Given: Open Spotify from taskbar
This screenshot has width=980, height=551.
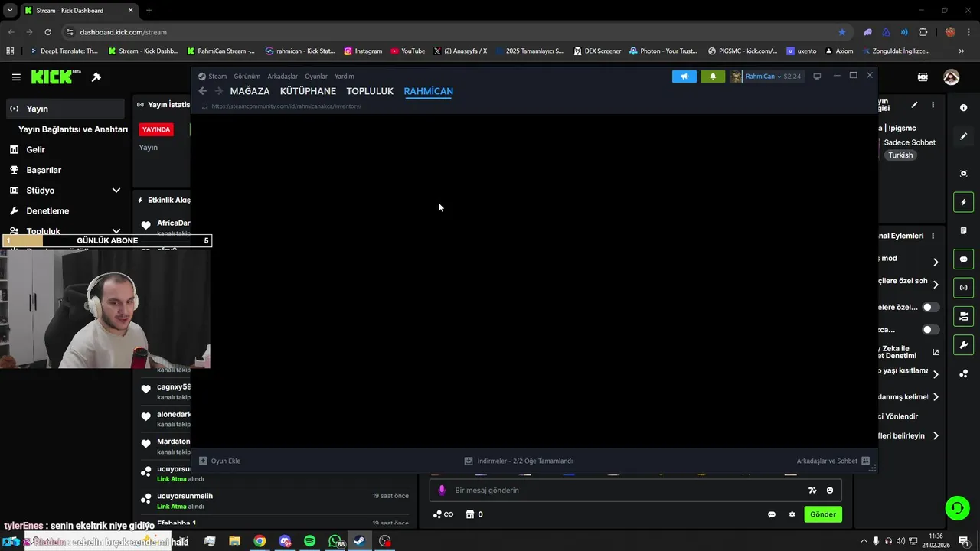Looking at the screenshot, I should 309,541.
